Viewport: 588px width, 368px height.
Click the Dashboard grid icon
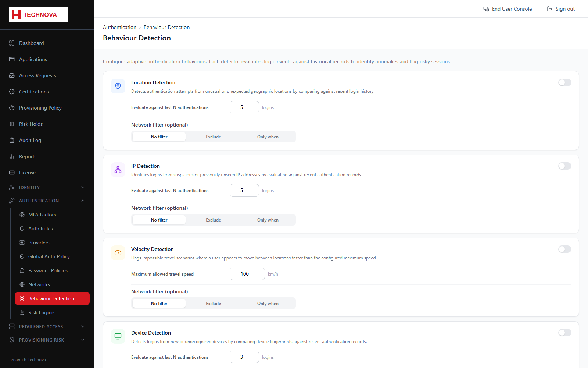[x=12, y=43]
